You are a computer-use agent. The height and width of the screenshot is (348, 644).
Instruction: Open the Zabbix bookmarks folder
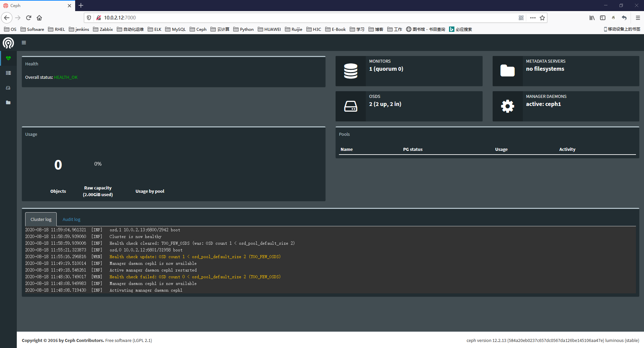(x=103, y=29)
